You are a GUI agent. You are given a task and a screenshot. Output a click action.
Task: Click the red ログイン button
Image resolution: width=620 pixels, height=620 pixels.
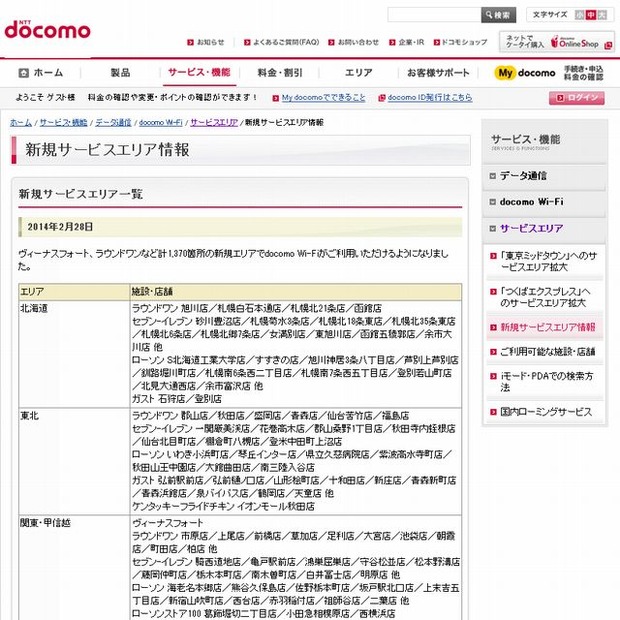click(577, 98)
